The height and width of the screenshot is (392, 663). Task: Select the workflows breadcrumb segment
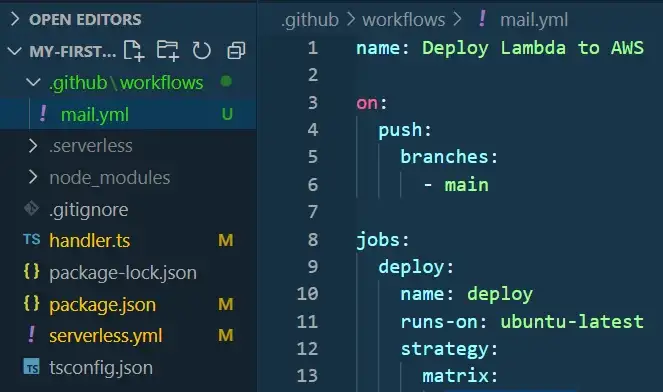(404, 20)
